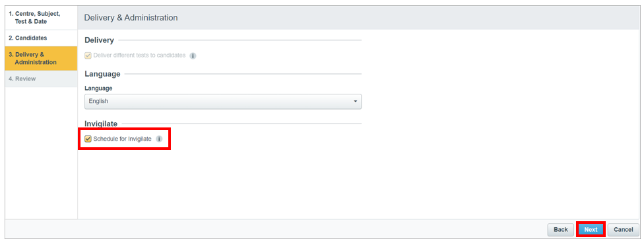
Task: Click the Back button
Action: click(561, 229)
